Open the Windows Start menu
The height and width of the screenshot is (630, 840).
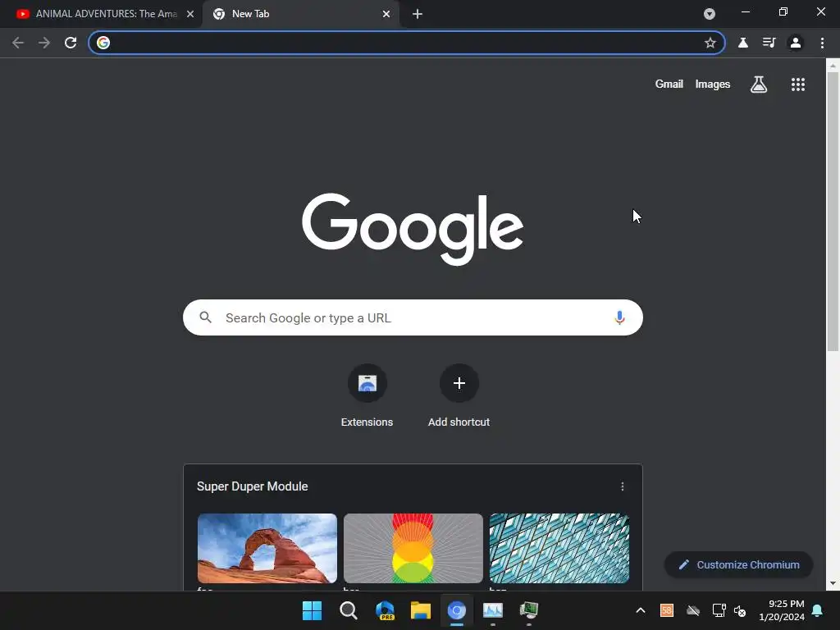pos(312,610)
